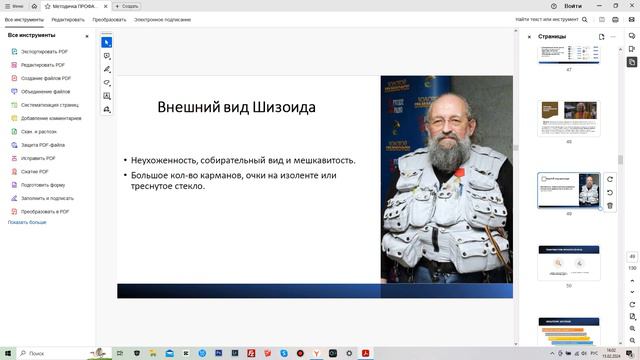Screen dimensions: 640x360
Task: Click the thumbnails panel scrollbar
Action: [620, 159]
